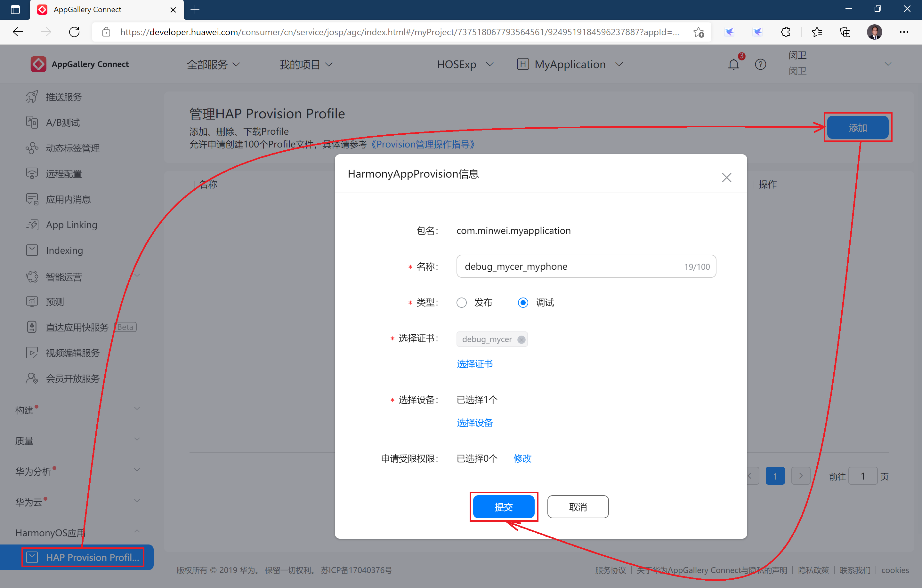
Task: Click the 前往 page number input
Action: coord(863,476)
